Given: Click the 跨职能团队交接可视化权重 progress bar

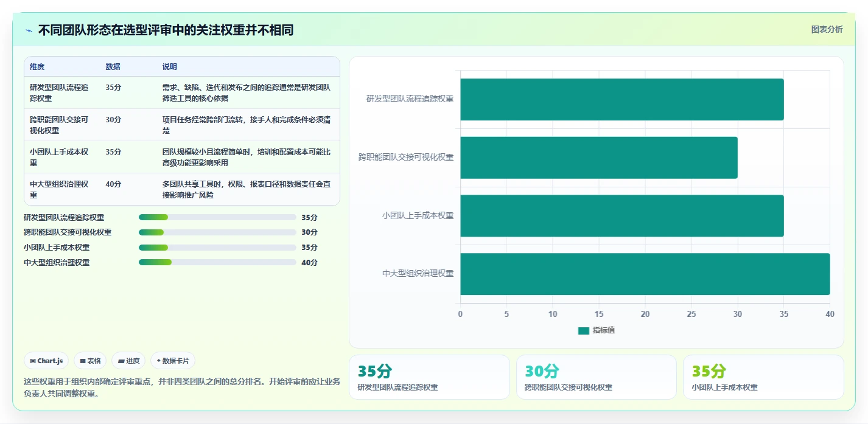Looking at the screenshot, I should [x=217, y=232].
